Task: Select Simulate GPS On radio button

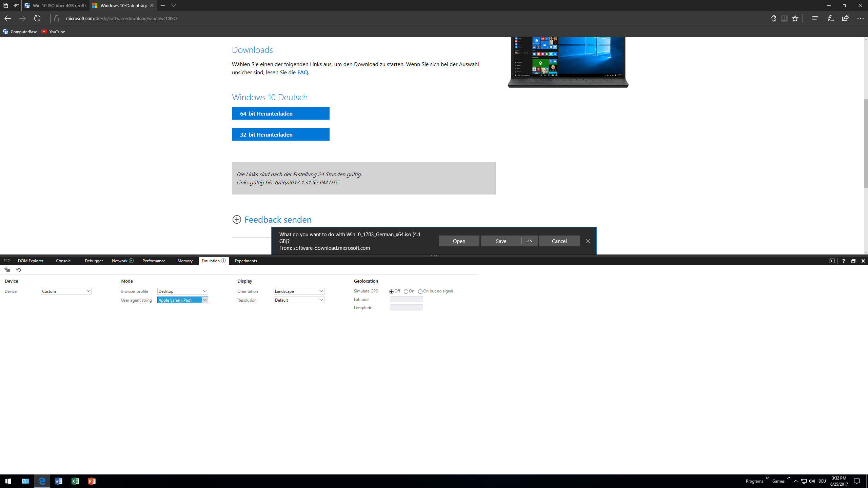Action: pyautogui.click(x=406, y=291)
